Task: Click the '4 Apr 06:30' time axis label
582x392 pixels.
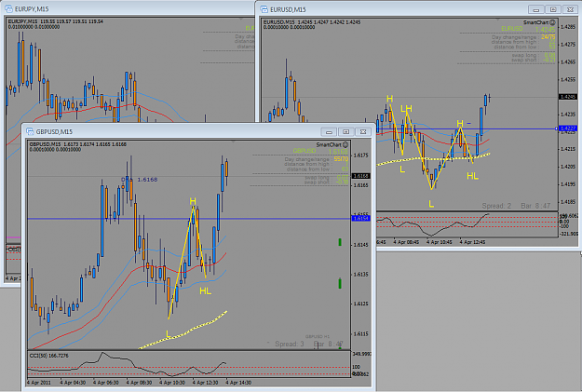Action: point(106,383)
